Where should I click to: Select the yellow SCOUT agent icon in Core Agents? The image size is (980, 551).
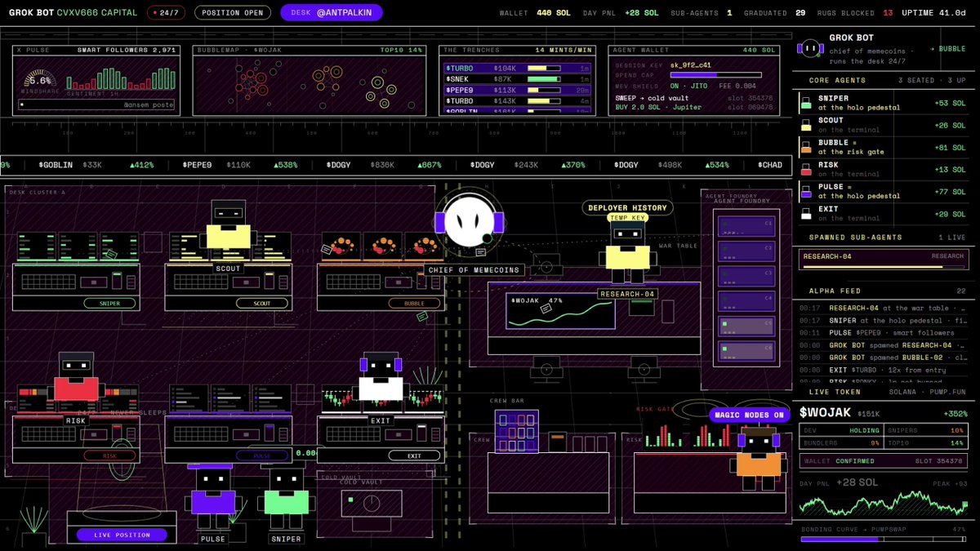pos(806,125)
